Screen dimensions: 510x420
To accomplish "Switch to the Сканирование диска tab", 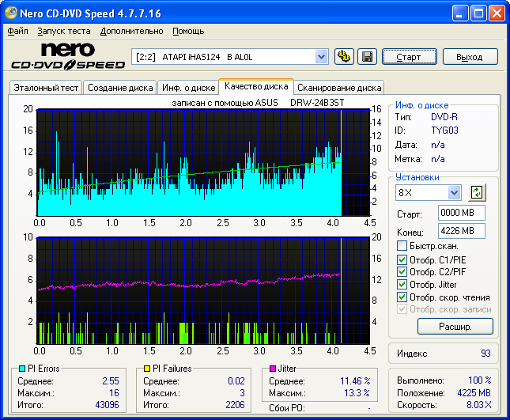I will click(340, 88).
